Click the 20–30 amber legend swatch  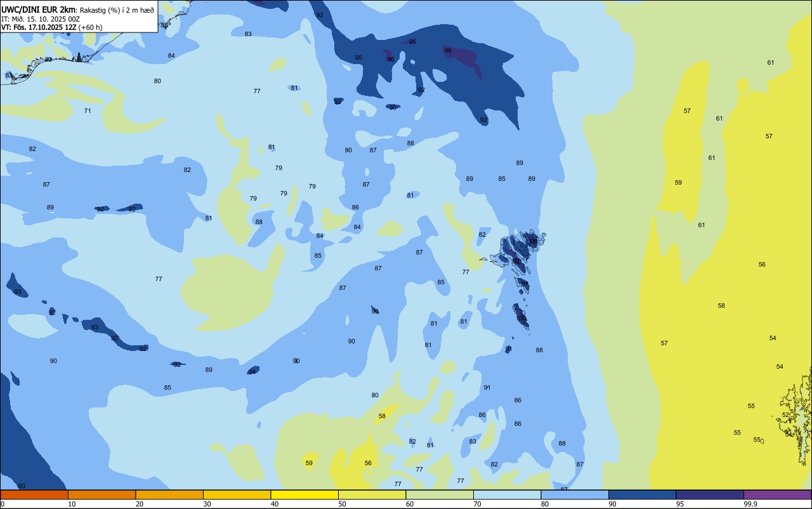(x=169, y=494)
